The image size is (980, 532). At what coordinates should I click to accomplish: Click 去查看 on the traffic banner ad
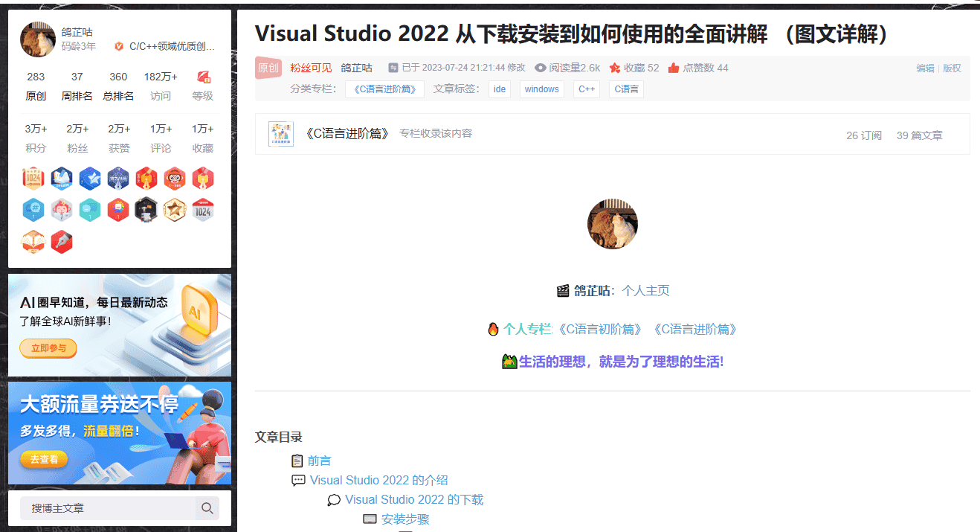(x=43, y=459)
